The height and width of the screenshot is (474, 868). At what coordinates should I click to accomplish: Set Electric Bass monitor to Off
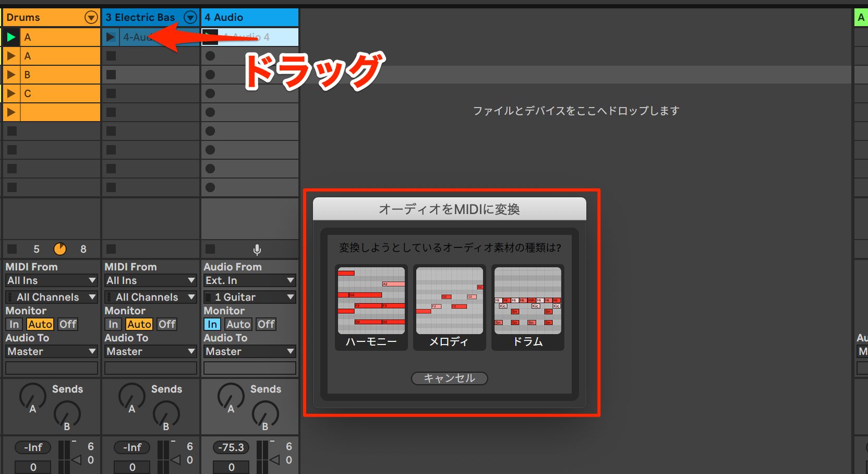pyautogui.click(x=167, y=324)
